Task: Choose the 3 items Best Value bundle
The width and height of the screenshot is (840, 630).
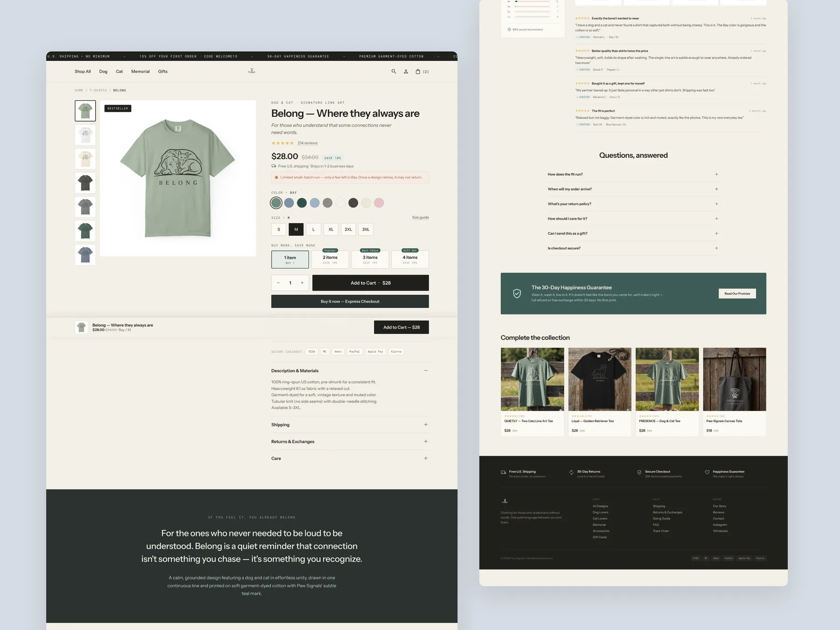Action: point(370,259)
